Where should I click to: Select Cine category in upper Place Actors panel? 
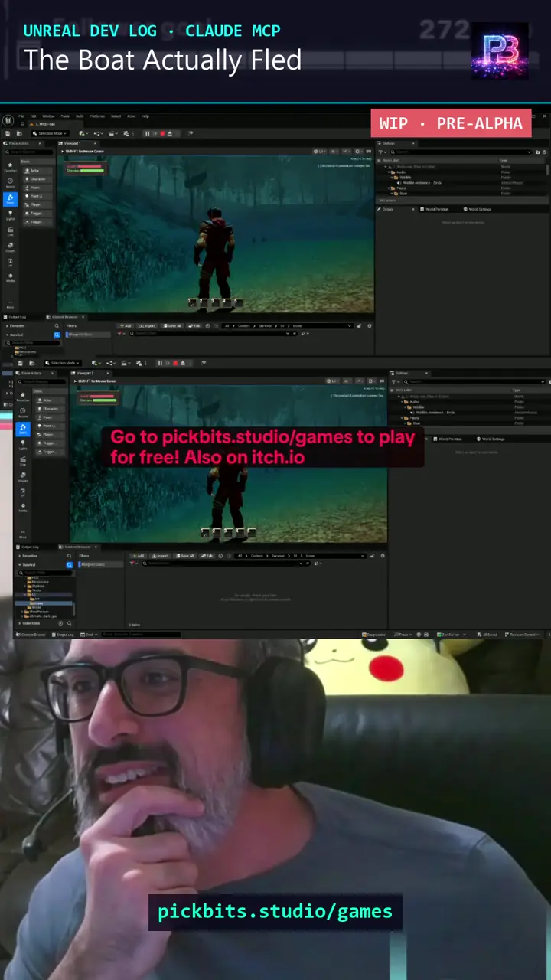coord(10,231)
